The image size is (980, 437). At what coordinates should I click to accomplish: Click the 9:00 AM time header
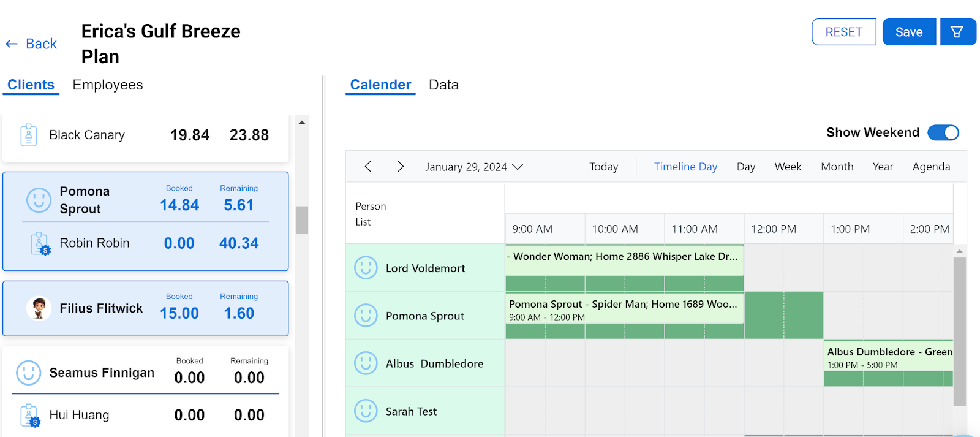532,229
